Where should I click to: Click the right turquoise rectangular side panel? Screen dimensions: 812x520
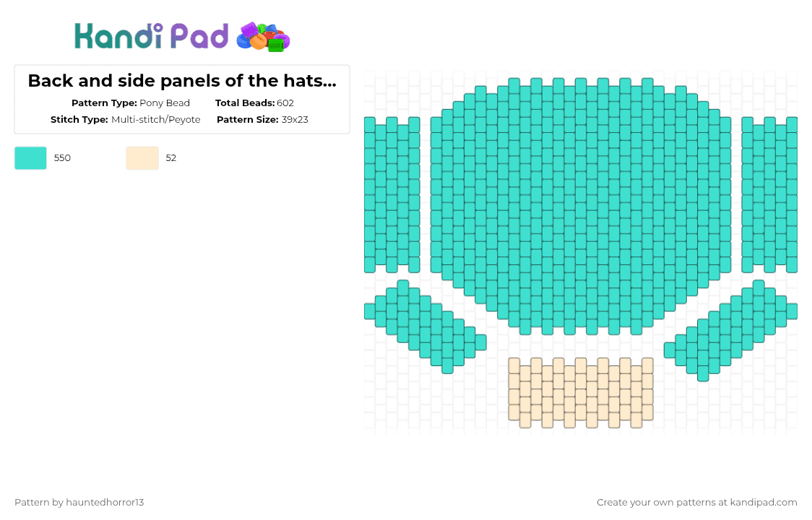(769, 195)
